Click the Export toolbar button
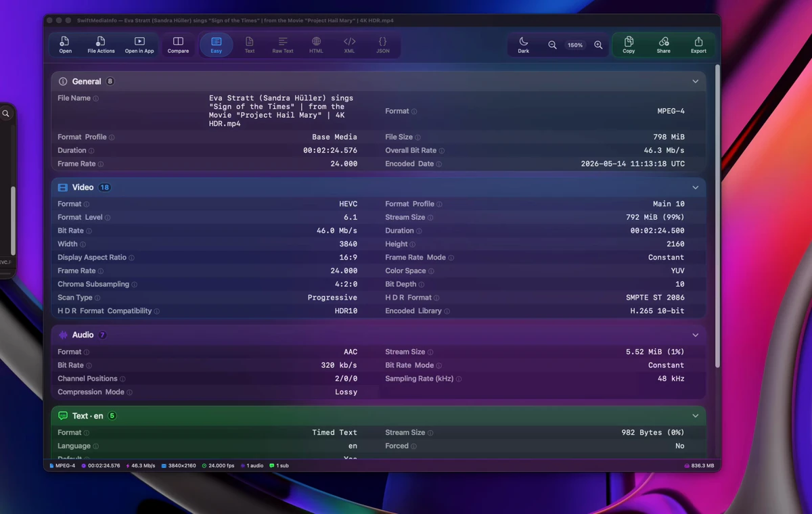812x514 pixels. click(698, 45)
